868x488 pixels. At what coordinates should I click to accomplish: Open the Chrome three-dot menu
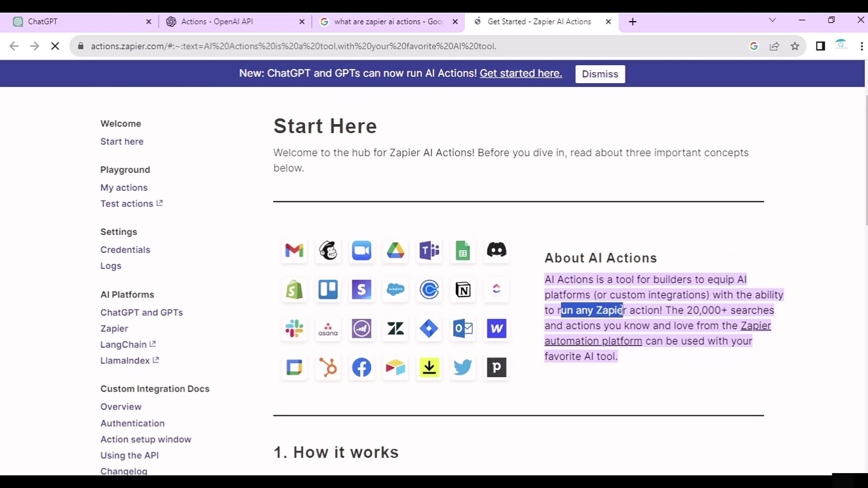click(x=862, y=46)
